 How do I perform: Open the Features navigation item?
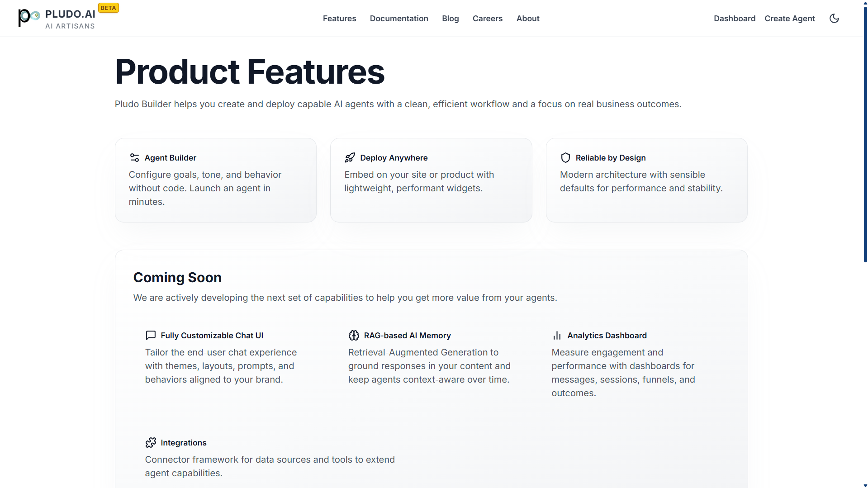[339, 19]
